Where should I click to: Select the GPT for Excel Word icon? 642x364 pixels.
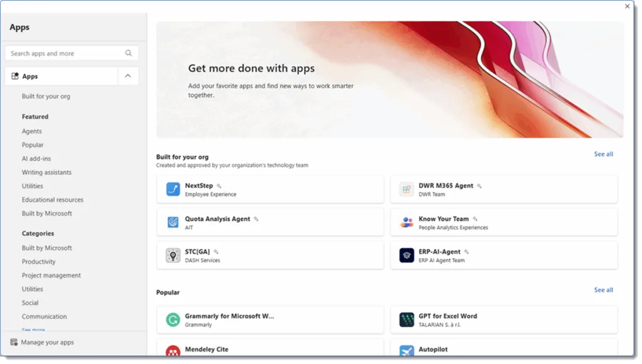(x=406, y=320)
